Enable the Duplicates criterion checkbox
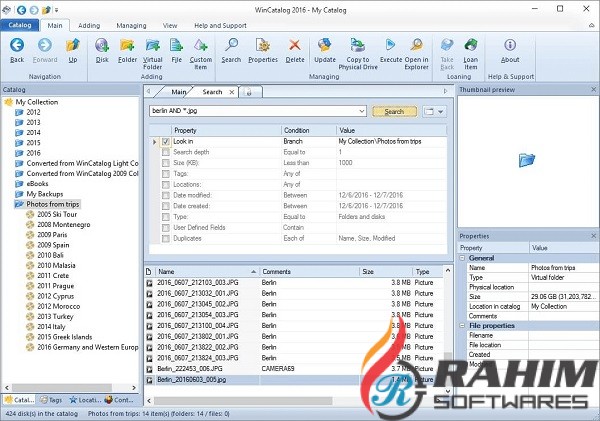This screenshot has height=421, width=600. 166,238
